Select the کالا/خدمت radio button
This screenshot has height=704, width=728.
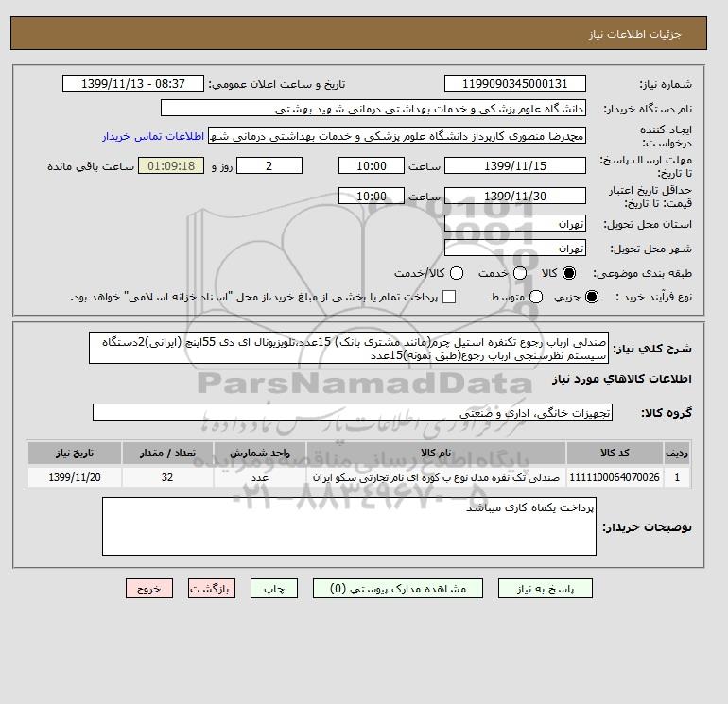(x=457, y=273)
